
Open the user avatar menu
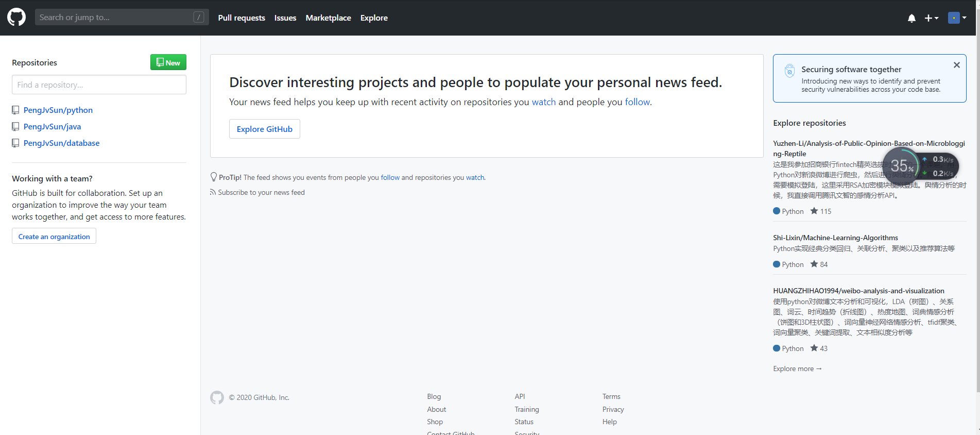click(957, 18)
